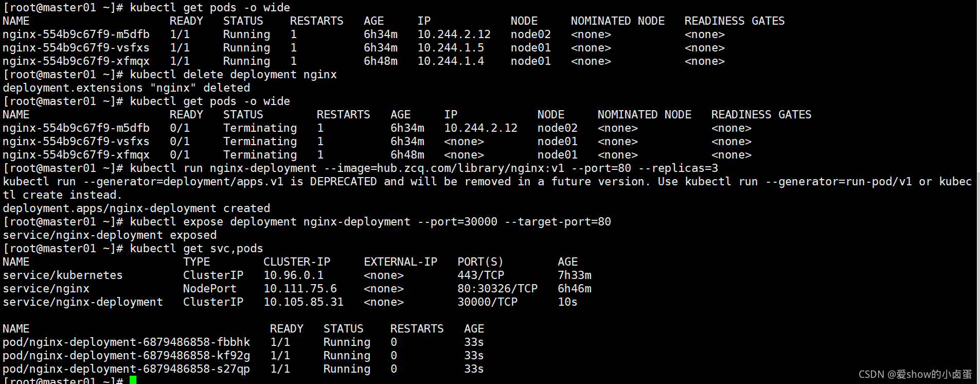Select the kubectl expose deployment command line
The image size is (980, 384).
coord(370,222)
